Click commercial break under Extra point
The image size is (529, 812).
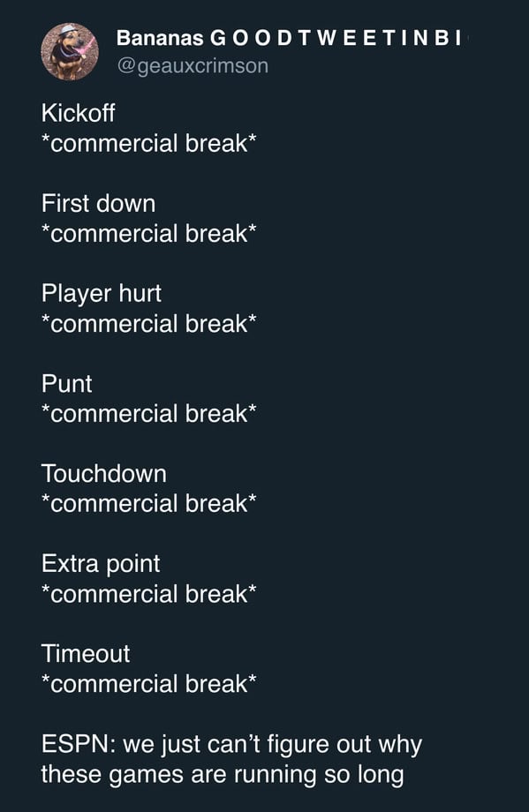click(x=148, y=594)
